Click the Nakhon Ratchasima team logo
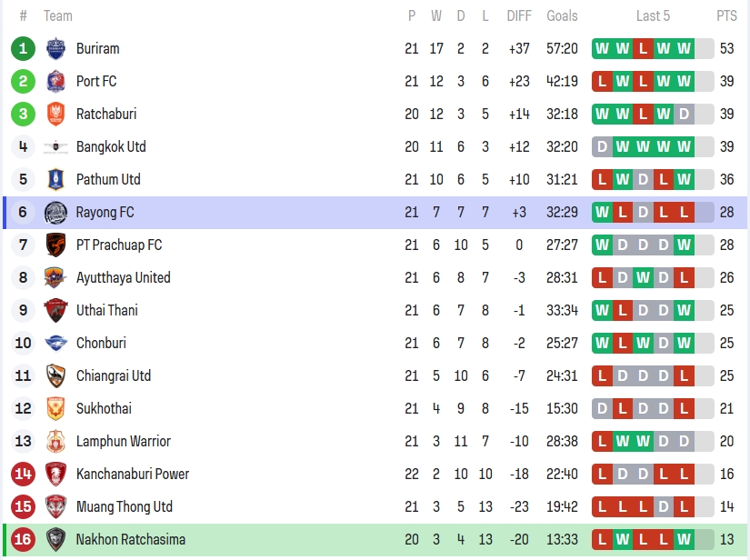The width and height of the screenshot is (750, 560). point(55,539)
